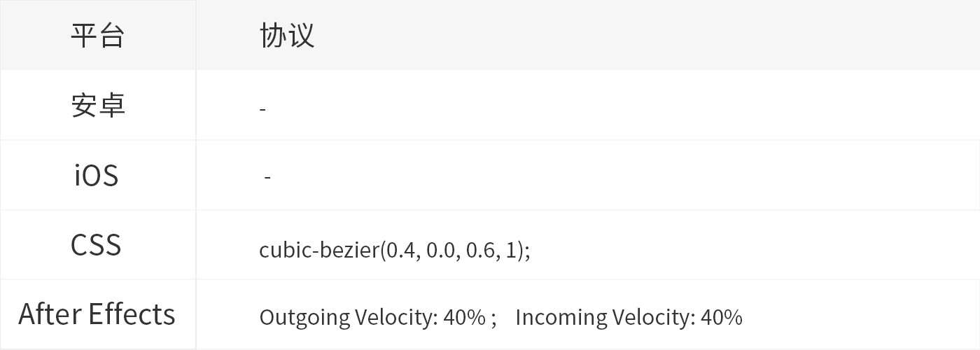The image size is (980, 350).
Task: Select the dash in the 安卓 row
Action: click(x=262, y=109)
